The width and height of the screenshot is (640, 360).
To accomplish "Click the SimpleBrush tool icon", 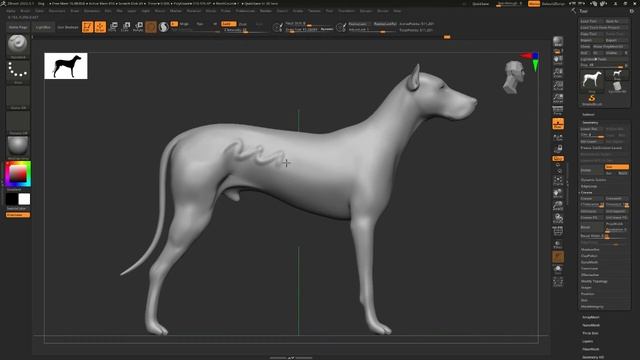I will (592, 100).
